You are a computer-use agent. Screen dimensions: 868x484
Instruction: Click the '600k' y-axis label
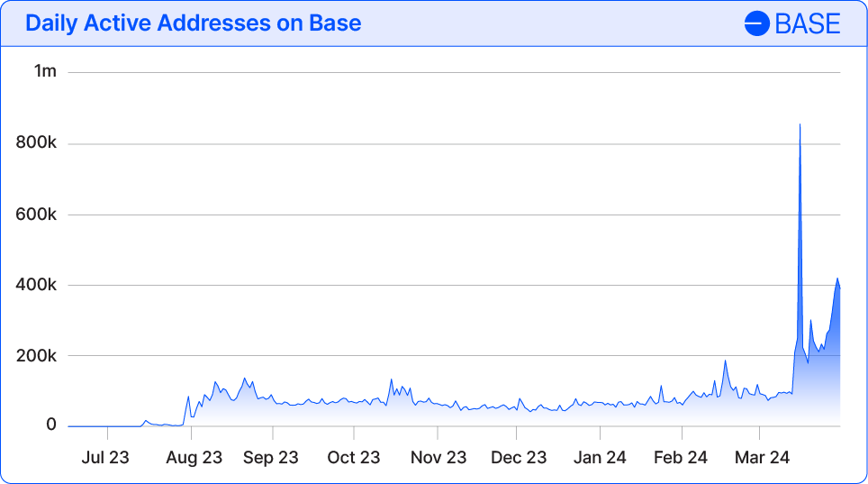coord(36,214)
